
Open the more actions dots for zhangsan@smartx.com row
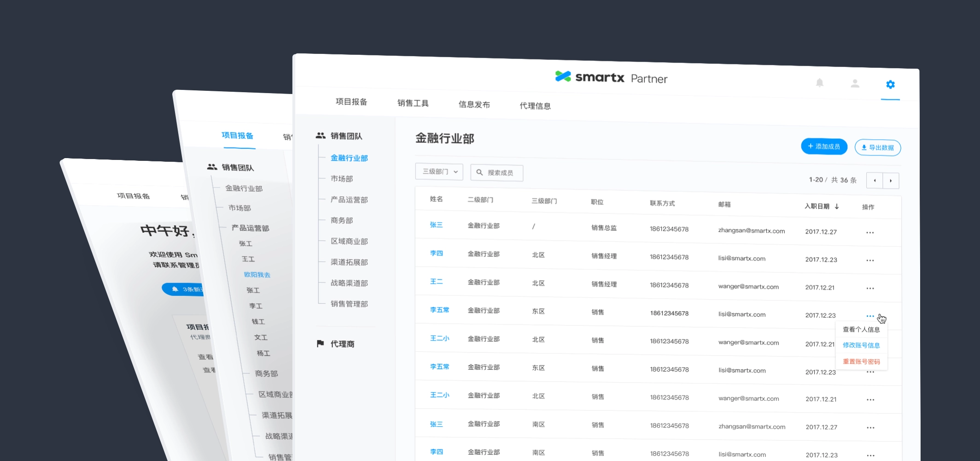(x=869, y=233)
